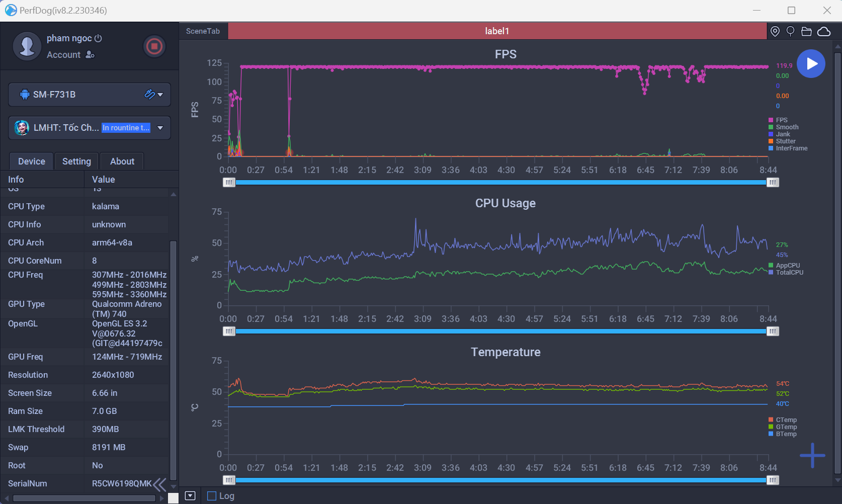Open the cloud upload icon

[824, 31]
